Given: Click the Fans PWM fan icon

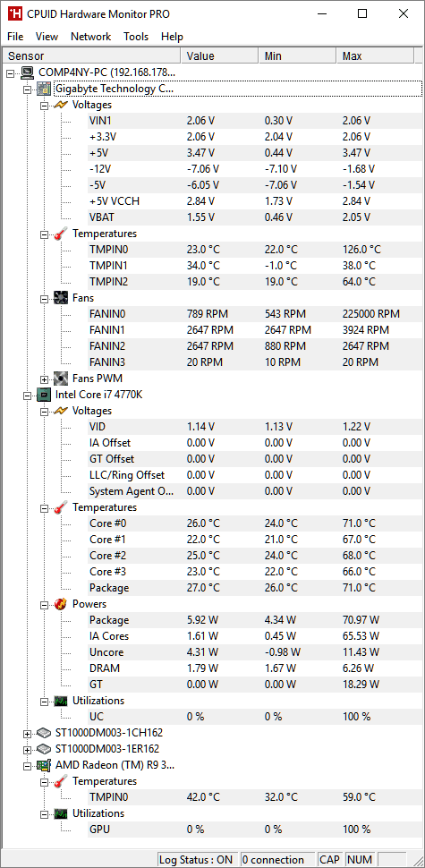Looking at the screenshot, I should (x=61, y=379).
